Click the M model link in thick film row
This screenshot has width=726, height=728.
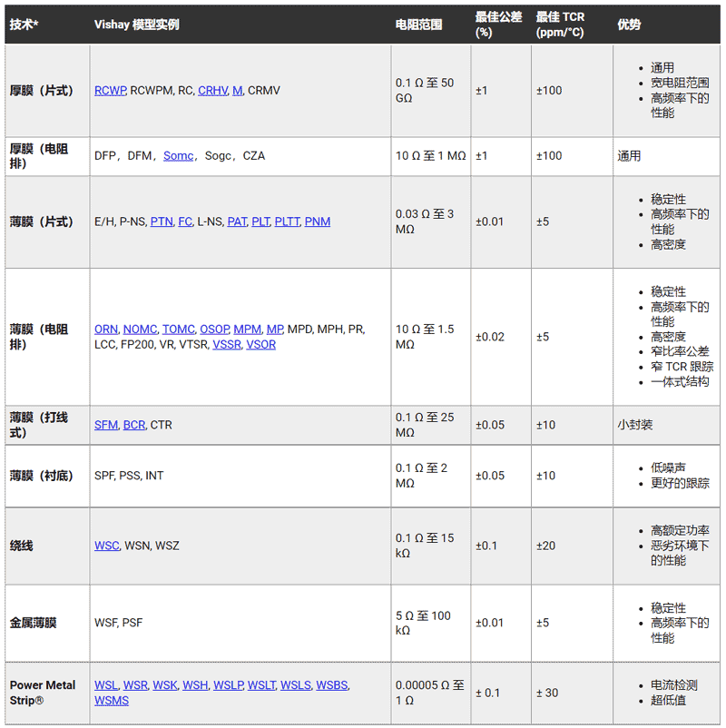point(237,91)
